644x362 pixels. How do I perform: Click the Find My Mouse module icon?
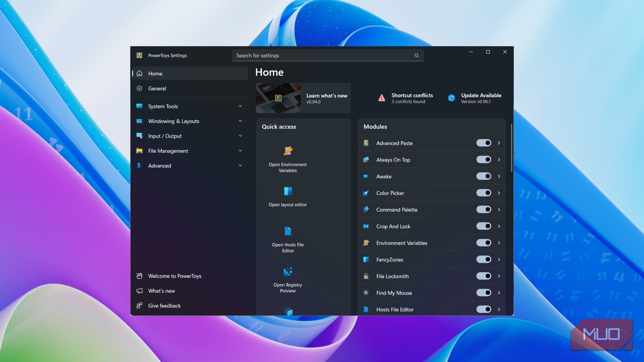point(366,293)
